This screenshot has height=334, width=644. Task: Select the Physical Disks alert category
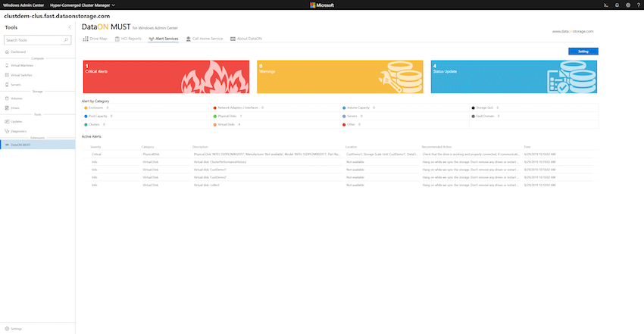click(227, 116)
